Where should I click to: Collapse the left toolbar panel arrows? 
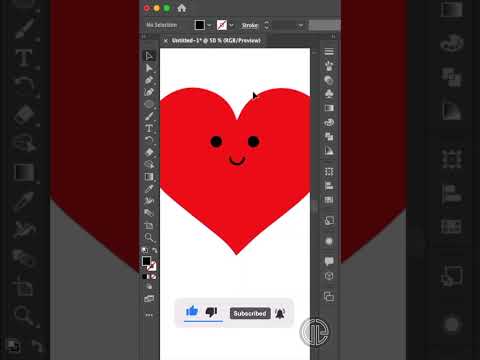144,36
